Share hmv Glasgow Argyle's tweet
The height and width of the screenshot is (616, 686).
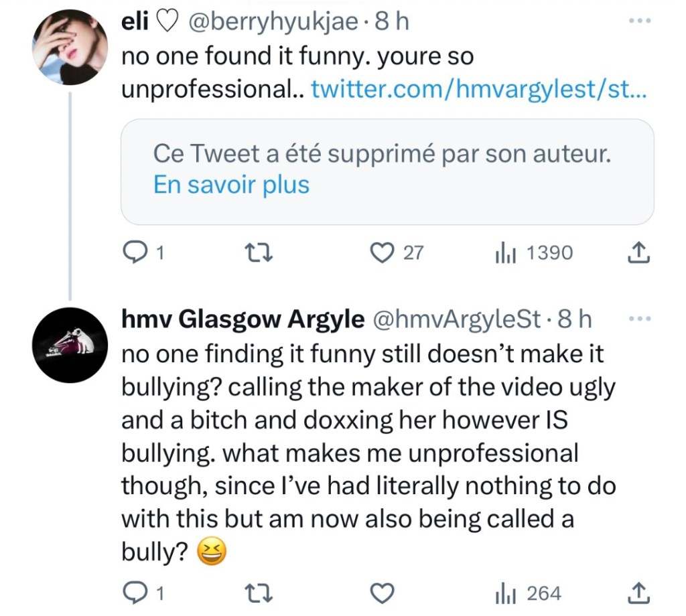coord(639,593)
